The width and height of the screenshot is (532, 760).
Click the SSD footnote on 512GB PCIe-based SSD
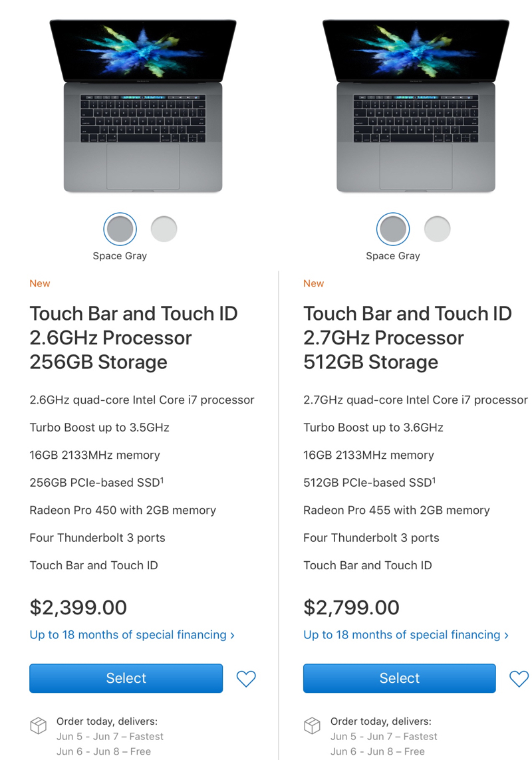pyautogui.click(x=434, y=480)
